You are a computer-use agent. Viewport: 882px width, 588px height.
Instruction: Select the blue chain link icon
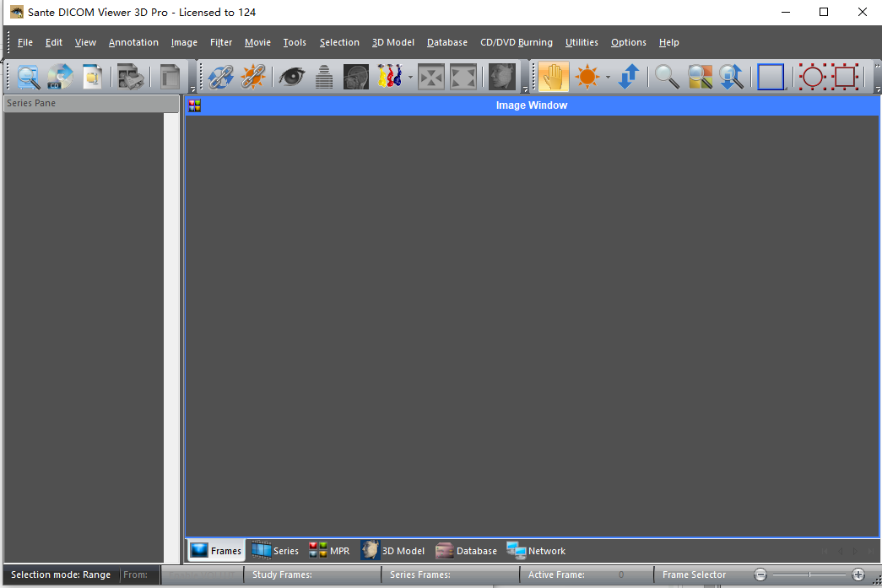(x=221, y=78)
